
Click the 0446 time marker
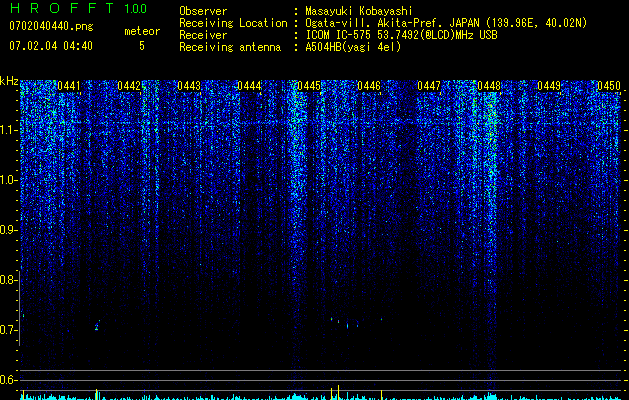point(369,86)
